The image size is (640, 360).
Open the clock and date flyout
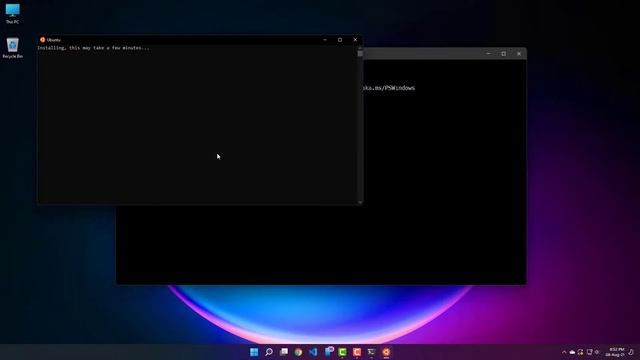coord(615,352)
